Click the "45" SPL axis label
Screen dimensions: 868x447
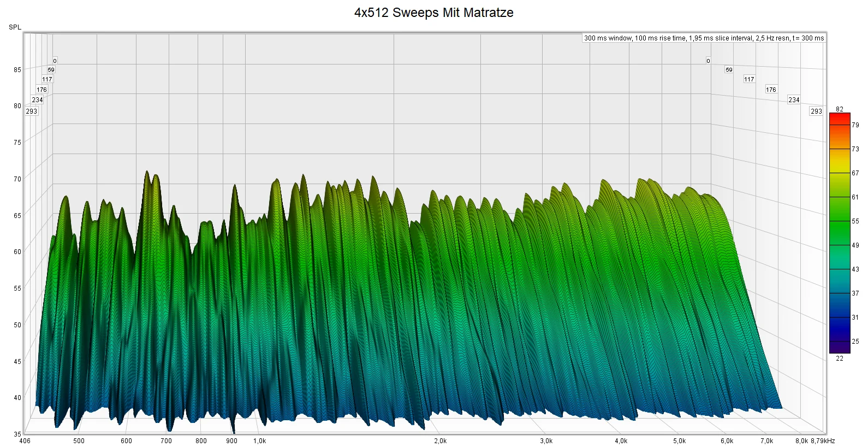tap(17, 362)
